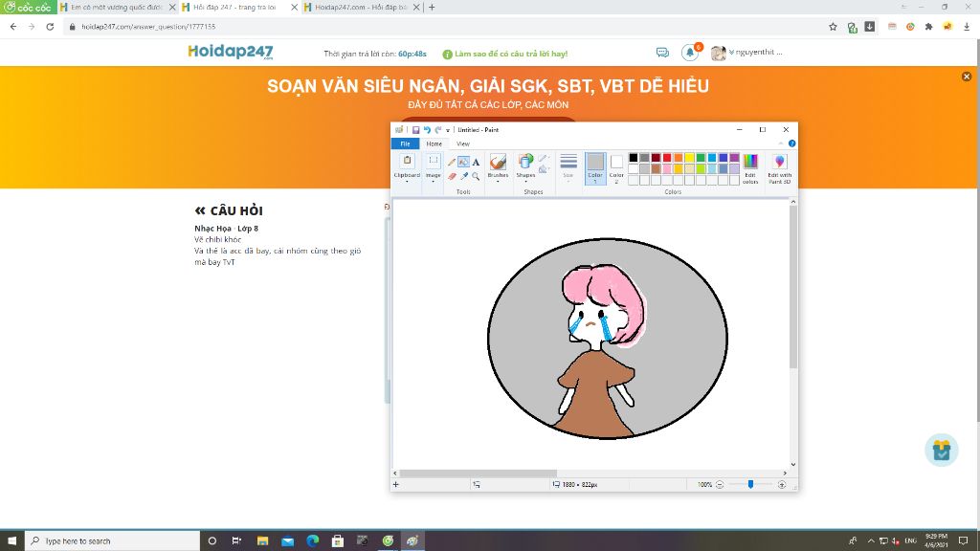Open Edit colors dialog in Paint
The image size is (980, 551).
tap(750, 168)
